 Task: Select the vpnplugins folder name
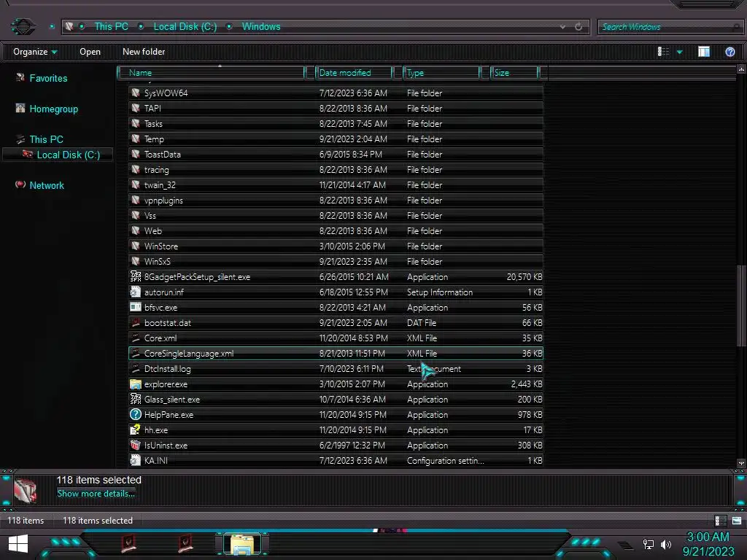pyautogui.click(x=163, y=201)
